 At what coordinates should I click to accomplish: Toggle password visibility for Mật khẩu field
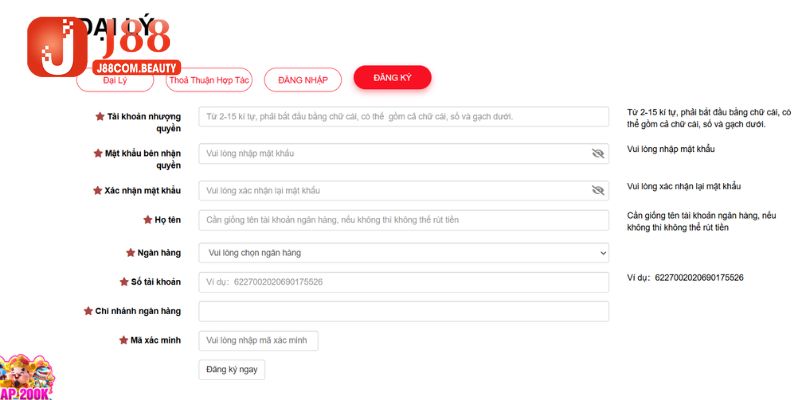coord(597,154)
